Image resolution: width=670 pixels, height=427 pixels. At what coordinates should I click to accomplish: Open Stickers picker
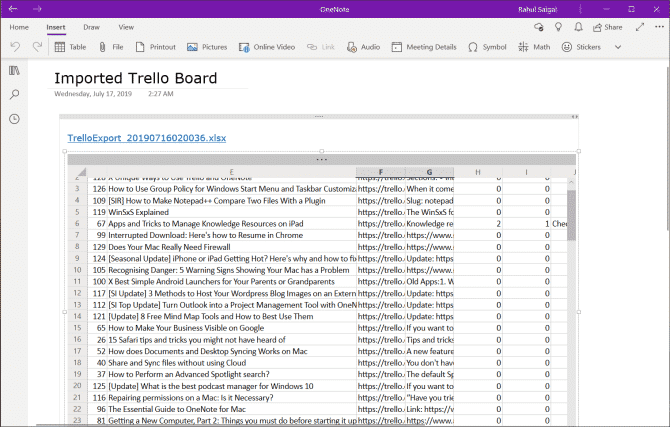click(581, 47)
